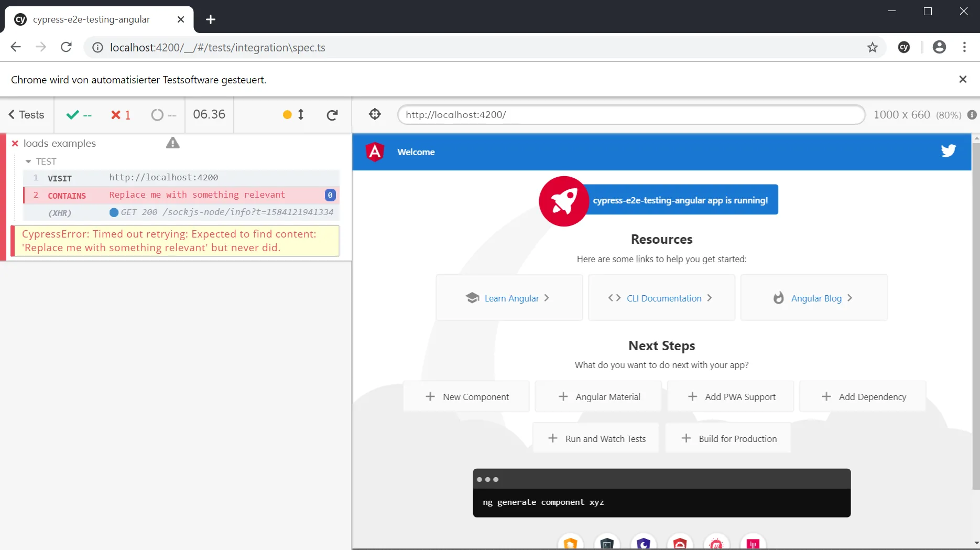Bookmark this page with the star icon
The image size is (980, 550).
point(872,48)
